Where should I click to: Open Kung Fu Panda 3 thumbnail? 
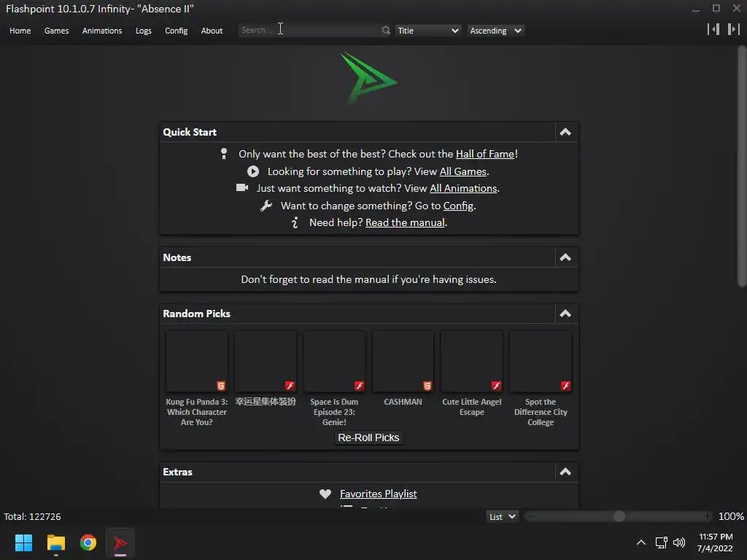point(197,362)
